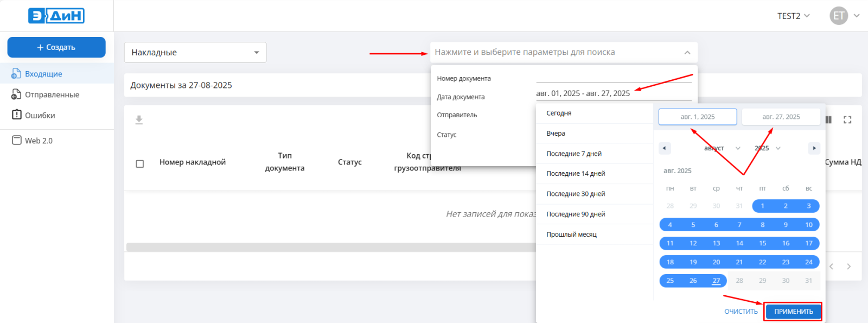Open the Накладные document type dropdown
This screenshot has width=868, height=323.
(195, 53)
